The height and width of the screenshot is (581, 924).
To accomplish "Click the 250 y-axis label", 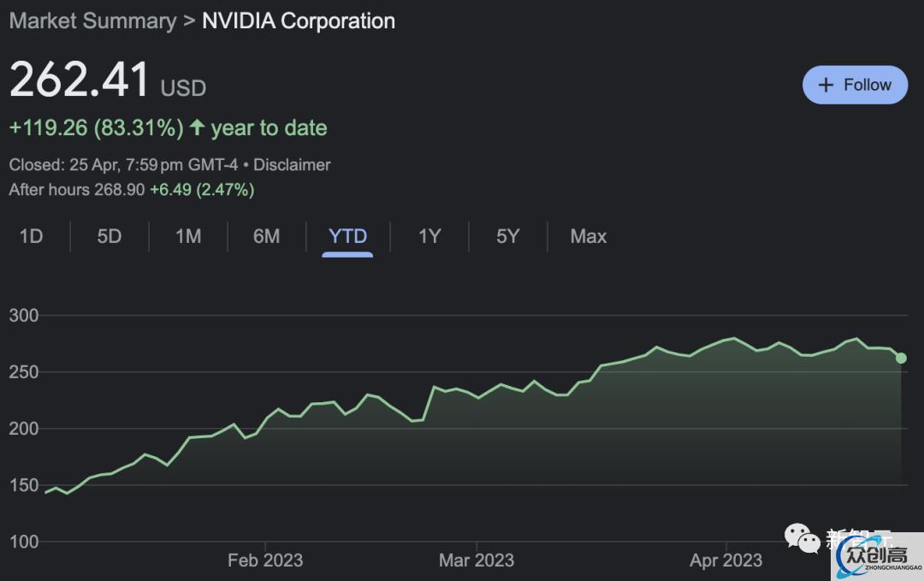I will click(24, 372).
